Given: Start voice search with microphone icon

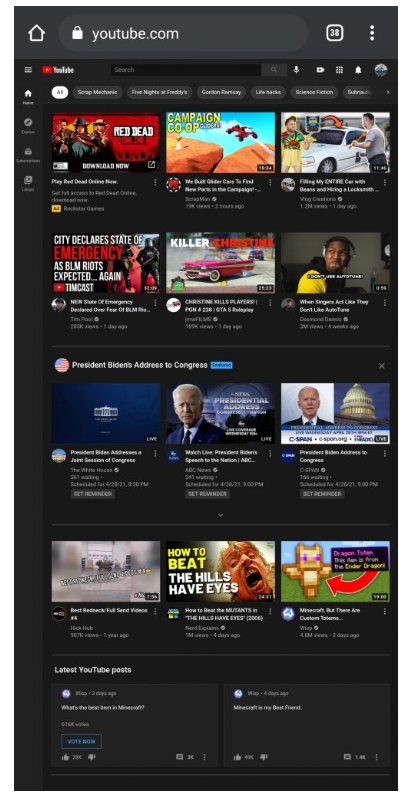Looking at the screenshot, I should [x=297, y=70].
